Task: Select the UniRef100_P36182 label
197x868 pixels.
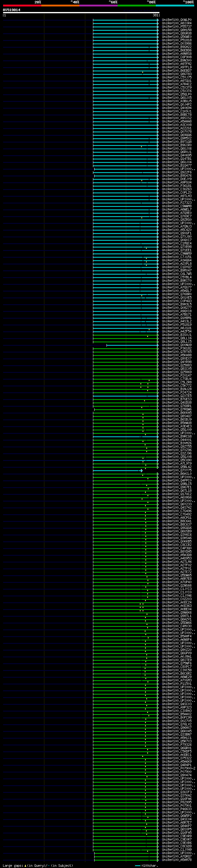Action: click(x=176, y=349)
